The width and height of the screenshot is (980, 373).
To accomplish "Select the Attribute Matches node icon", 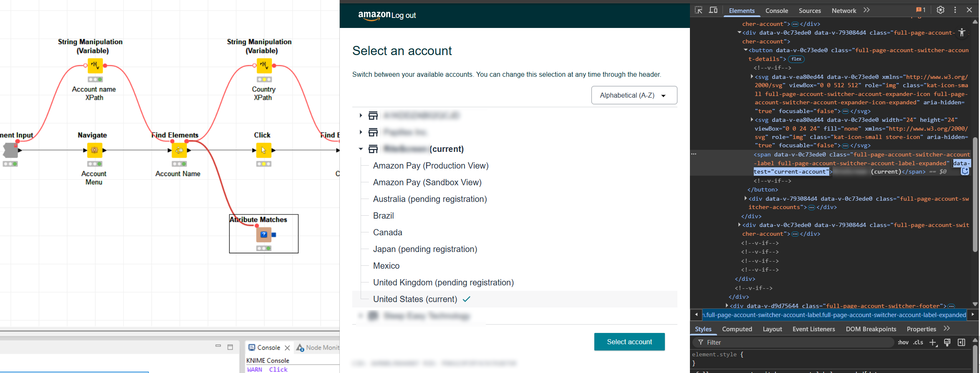I will point(264,234).
